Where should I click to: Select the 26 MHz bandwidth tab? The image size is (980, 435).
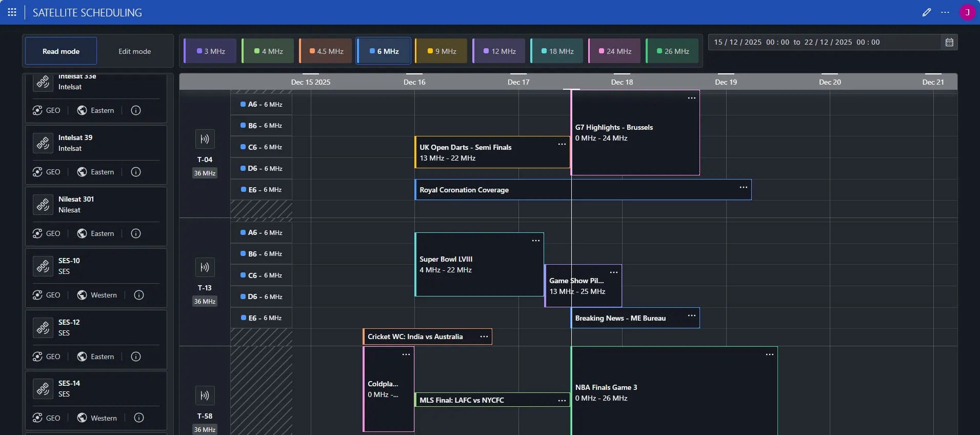673,51
